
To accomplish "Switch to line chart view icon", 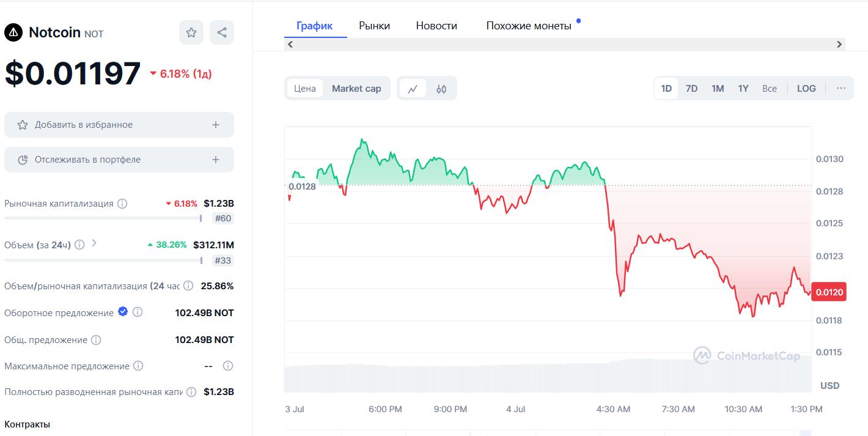I will tap(413, 89).
